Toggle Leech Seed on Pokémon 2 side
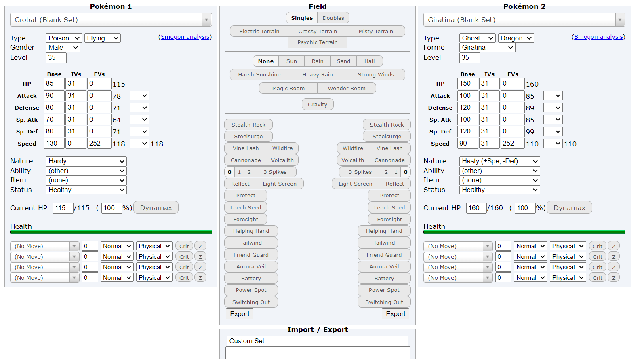644x359 pixels. point(389,207)
